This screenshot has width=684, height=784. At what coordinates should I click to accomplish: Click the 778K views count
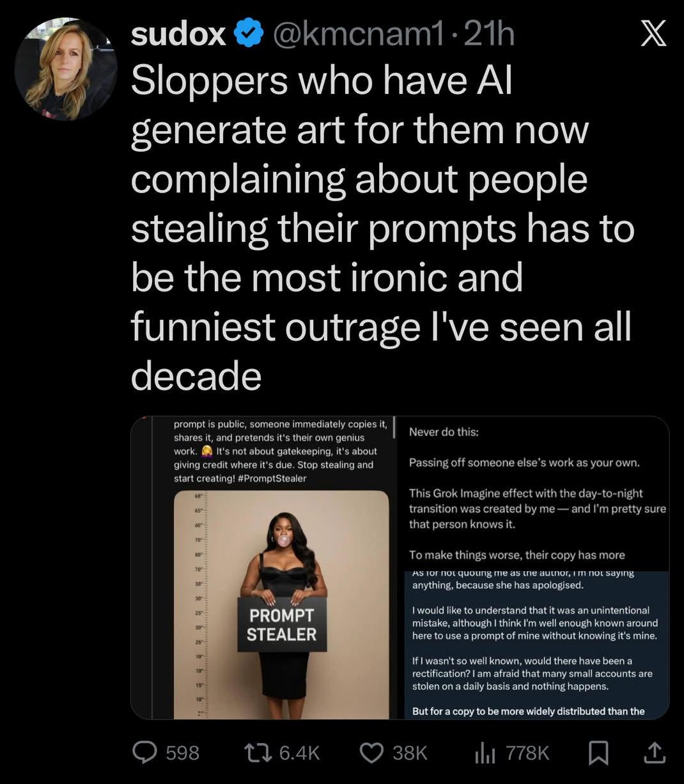527,753
